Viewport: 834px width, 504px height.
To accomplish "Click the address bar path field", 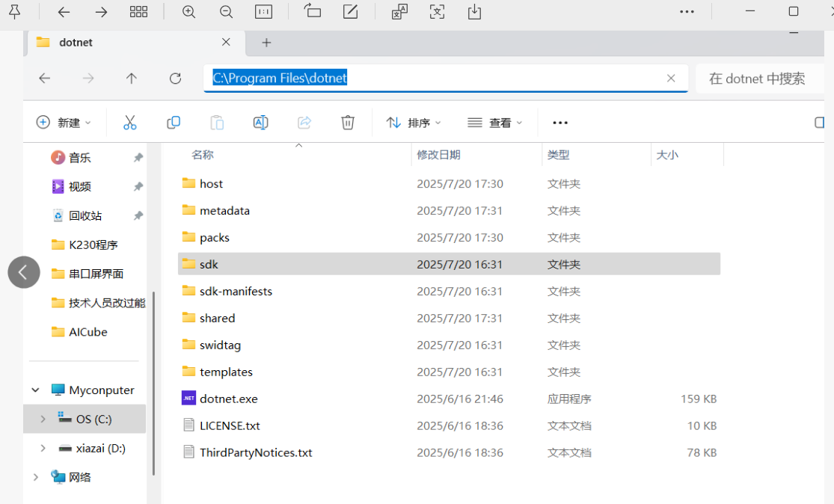I will pyautogui.click(x=446, y=79).
